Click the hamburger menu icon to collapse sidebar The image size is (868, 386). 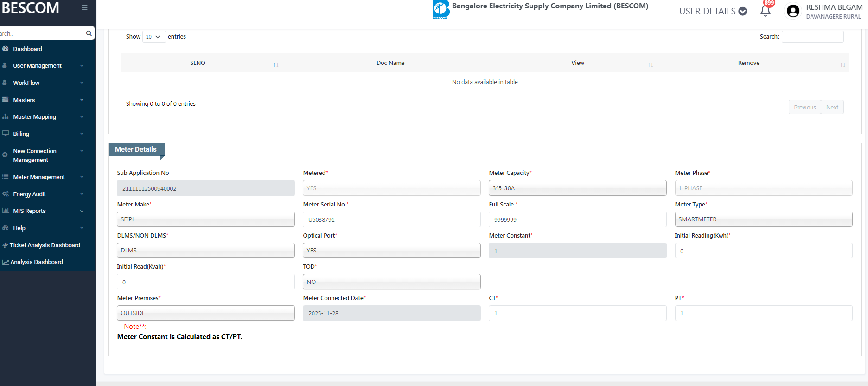[x=84, y=7]
